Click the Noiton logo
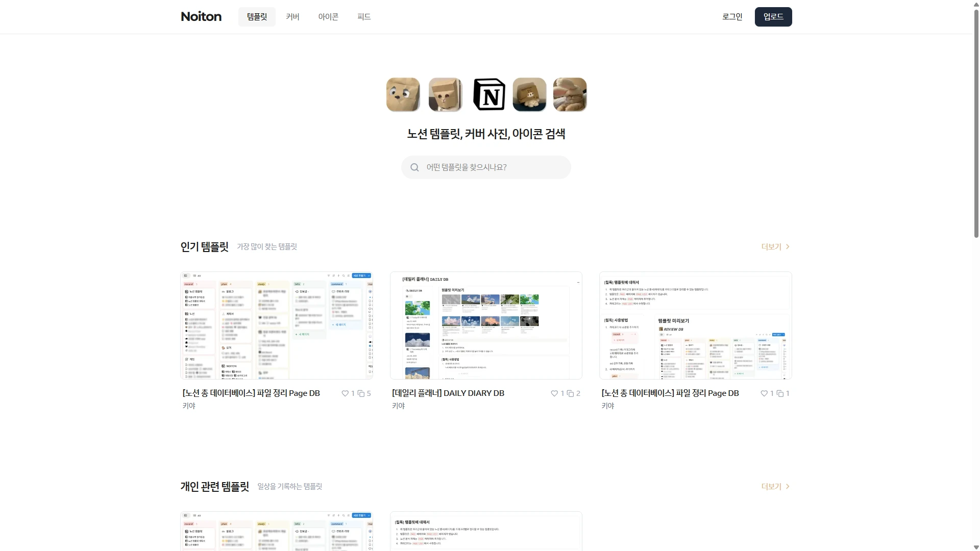This screenshot has width=980, height=551. tap(201, 17)
